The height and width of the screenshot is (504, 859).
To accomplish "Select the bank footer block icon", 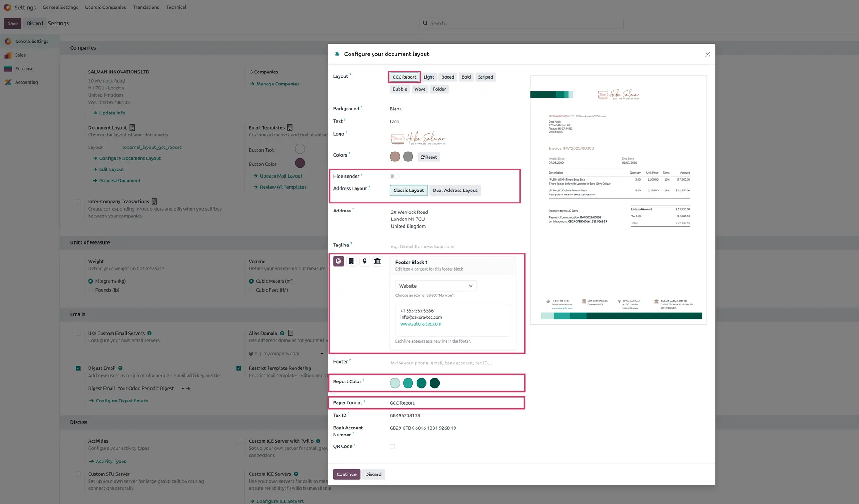I will [378, 261].
